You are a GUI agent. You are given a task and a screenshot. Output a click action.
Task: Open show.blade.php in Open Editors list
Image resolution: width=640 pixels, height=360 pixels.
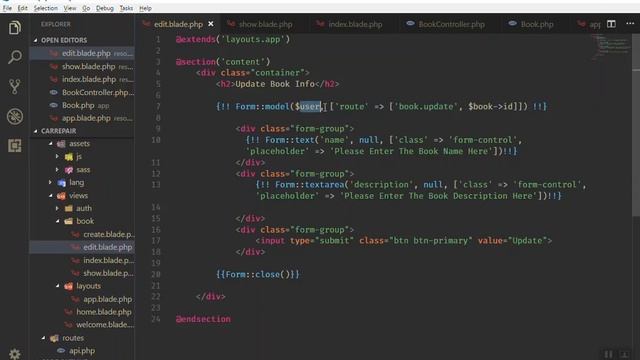(82, 66)
